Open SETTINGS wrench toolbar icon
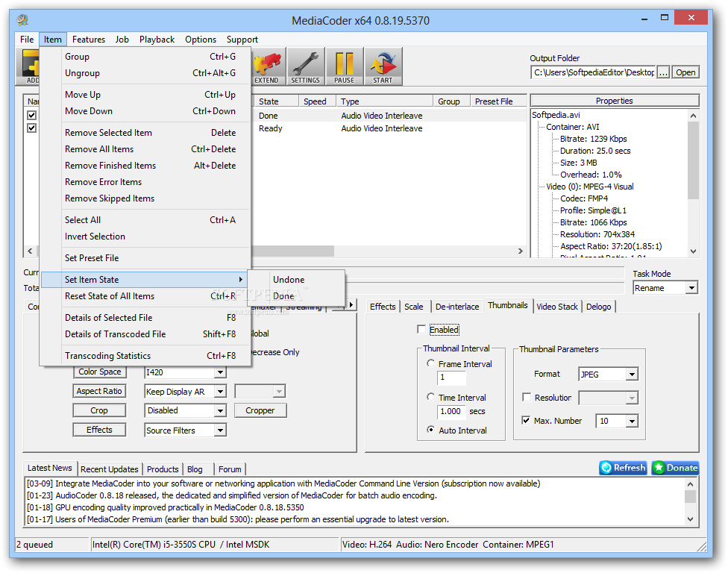The image size is (728, 573). pos(305,66)
